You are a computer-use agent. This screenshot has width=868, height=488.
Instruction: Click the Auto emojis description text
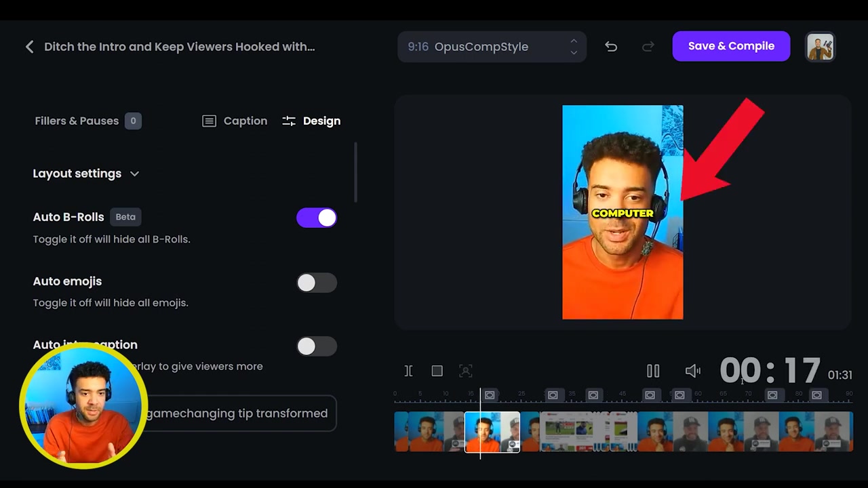click(111, 303)
